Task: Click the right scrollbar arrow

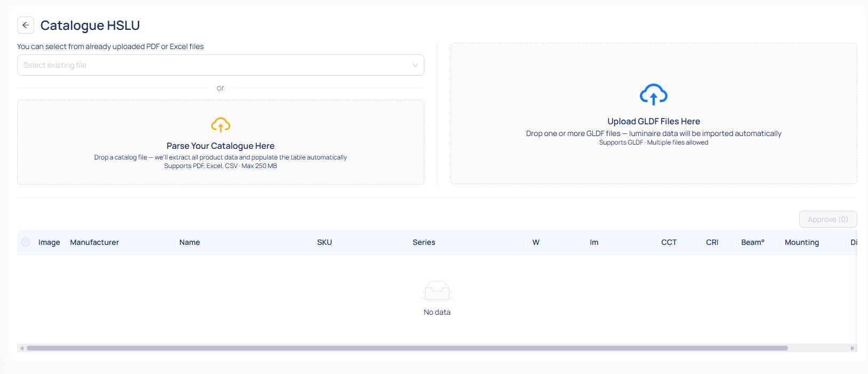Action: (853, 348)
